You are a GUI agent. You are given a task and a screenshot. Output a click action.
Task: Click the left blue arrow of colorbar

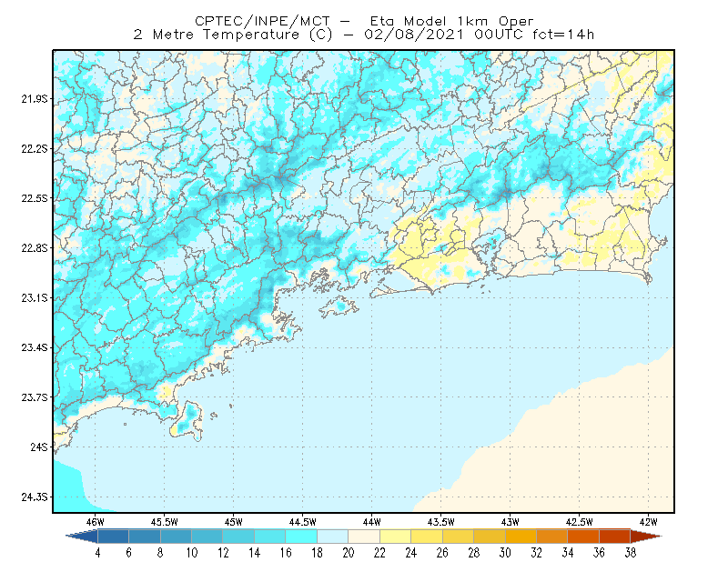pos(82,537)
